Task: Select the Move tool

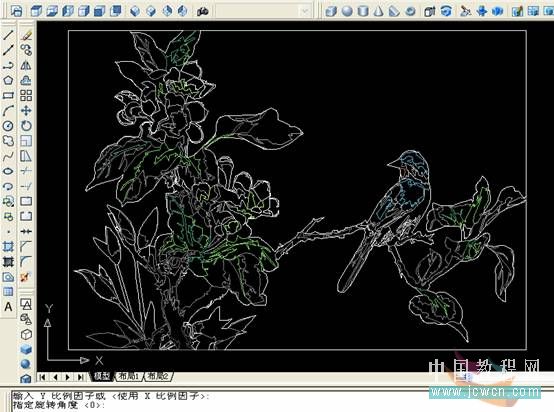Action: coord(26,111)
